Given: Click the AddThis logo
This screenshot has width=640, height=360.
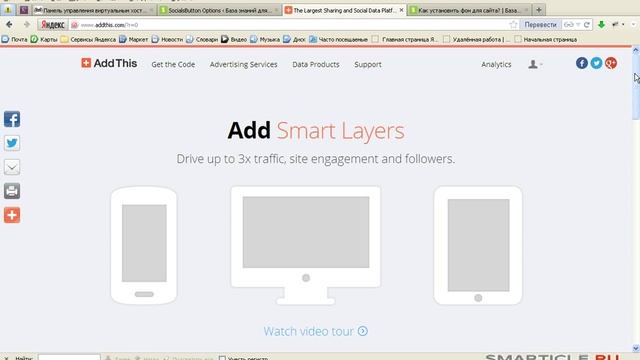Looking at the screenshot, I should [109, 63].
